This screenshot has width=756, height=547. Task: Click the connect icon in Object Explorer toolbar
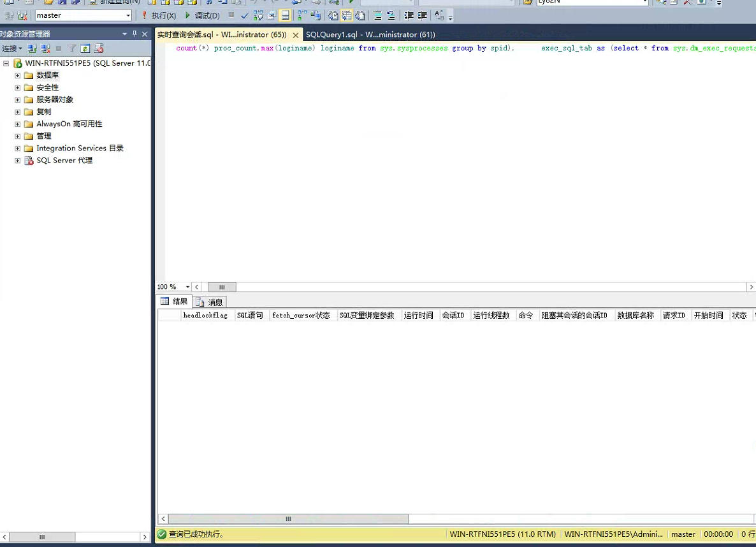click(32, 48)
